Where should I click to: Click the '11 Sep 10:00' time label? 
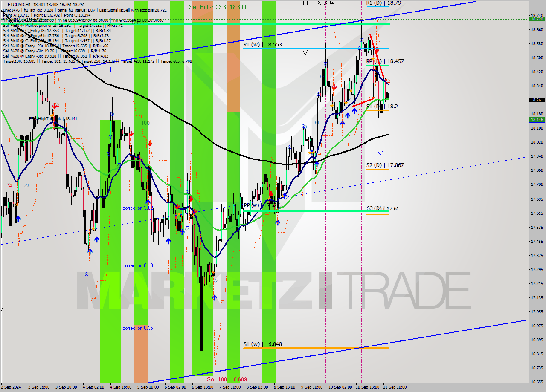tap(395, 387)
